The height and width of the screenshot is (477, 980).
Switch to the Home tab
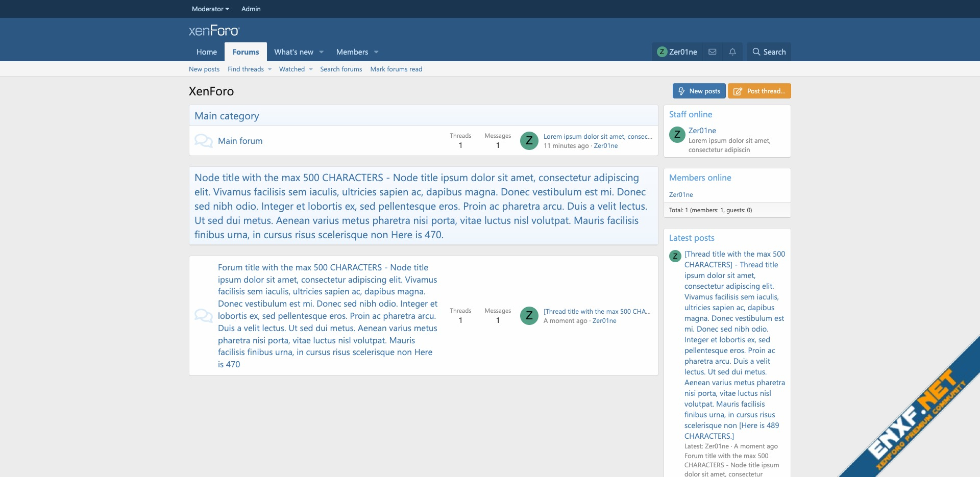pyautogui.click(x=207, y=52)
